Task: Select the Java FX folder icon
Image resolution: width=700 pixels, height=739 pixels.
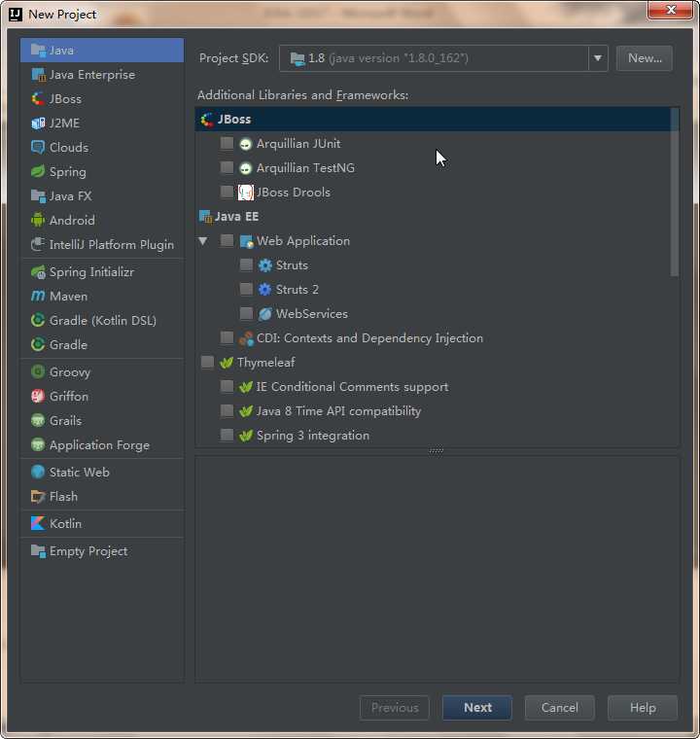Action: [38, 196]
